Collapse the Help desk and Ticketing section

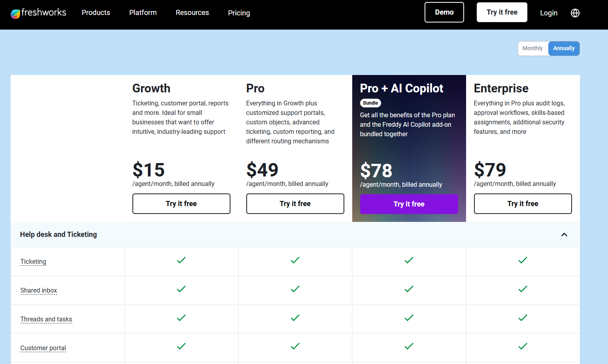[x=564, y=235]
